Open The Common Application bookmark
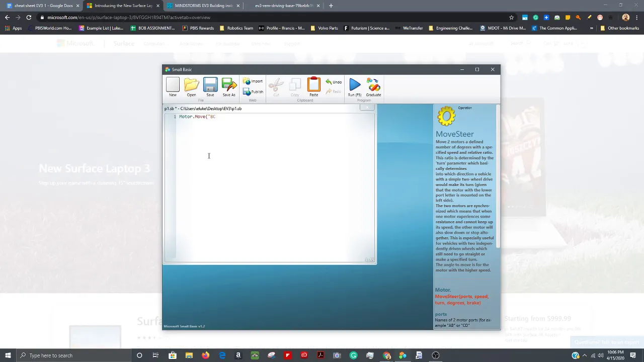 (x=554, y=28)
